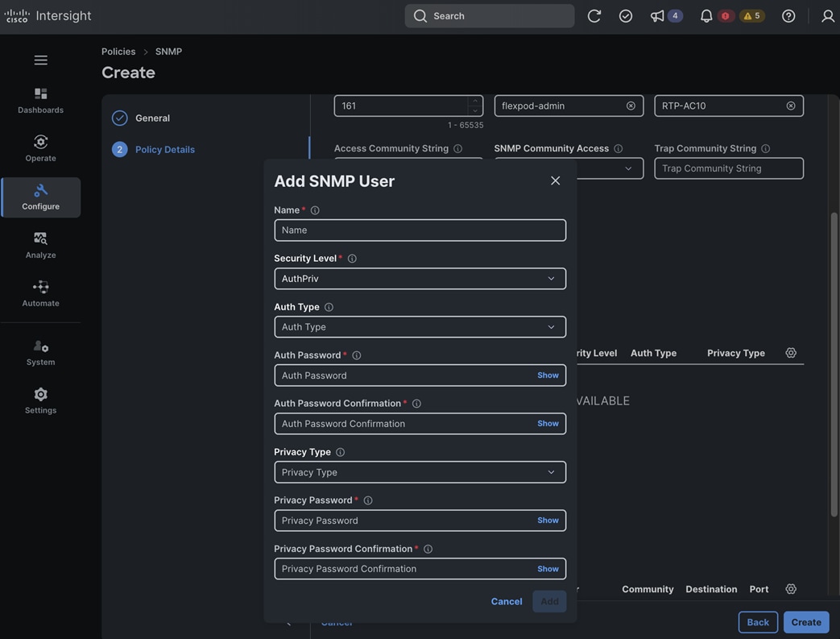
Task: Open the requests checkmark icon
Action: pyautogui.click(x=626, y=16)
